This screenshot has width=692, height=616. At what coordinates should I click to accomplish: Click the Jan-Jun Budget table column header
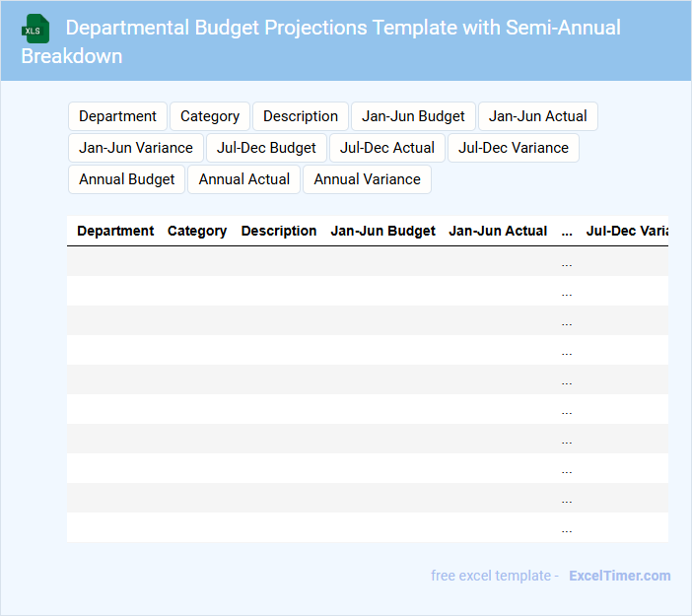click(382, 231)
